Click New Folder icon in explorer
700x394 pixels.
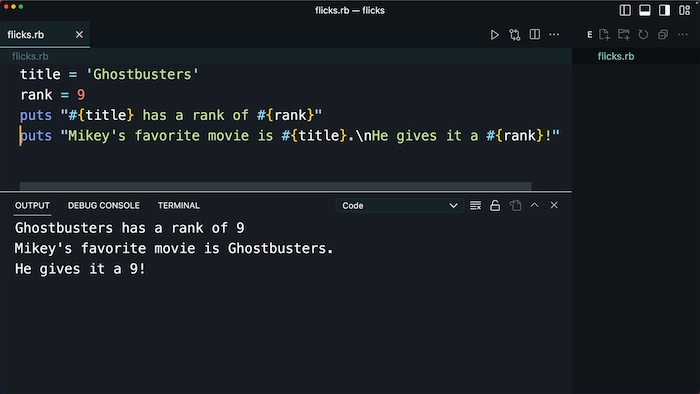624,34
